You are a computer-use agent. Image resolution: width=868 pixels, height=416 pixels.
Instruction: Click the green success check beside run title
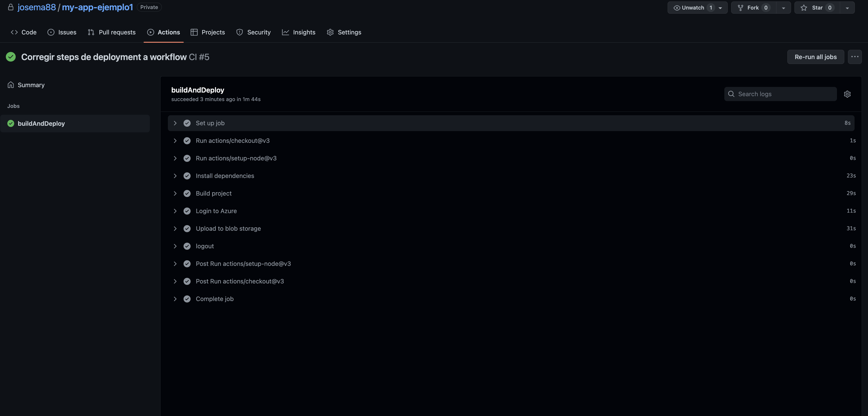tap(11, 57)
